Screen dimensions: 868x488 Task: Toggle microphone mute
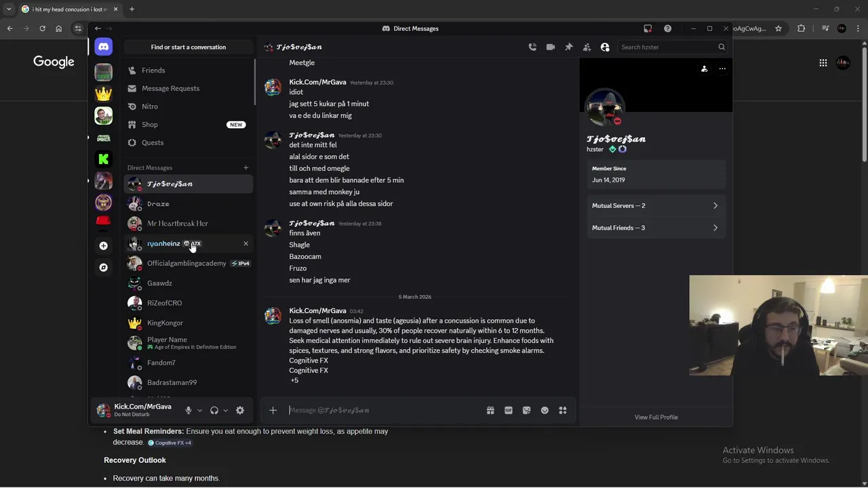(189, 410)
